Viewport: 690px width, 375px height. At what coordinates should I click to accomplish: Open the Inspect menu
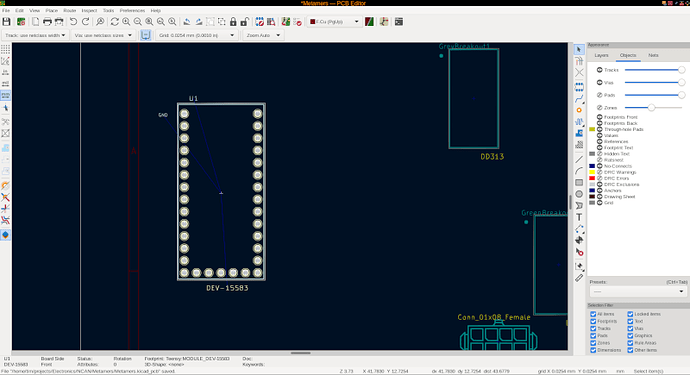(x=89, y=10)
